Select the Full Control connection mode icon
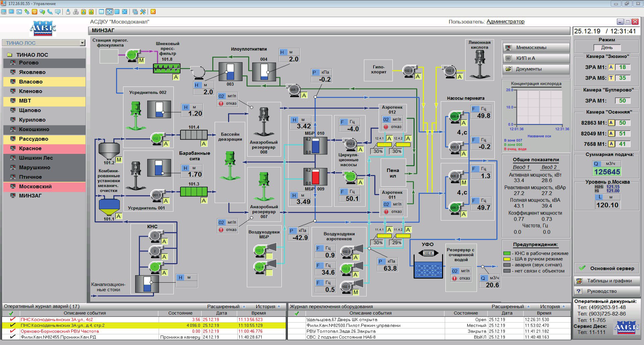Image resolution: width=644 pixels, height=345 pixels. tap(4, 12)
